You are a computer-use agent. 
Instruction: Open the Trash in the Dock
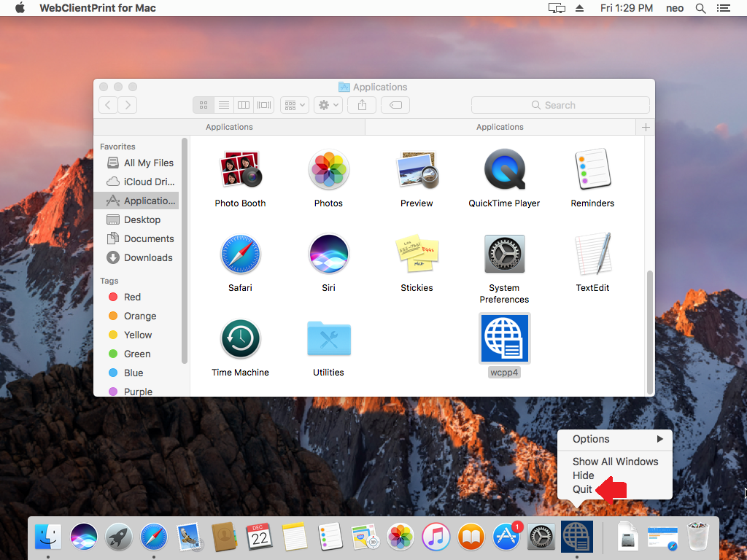pos(698,537)
